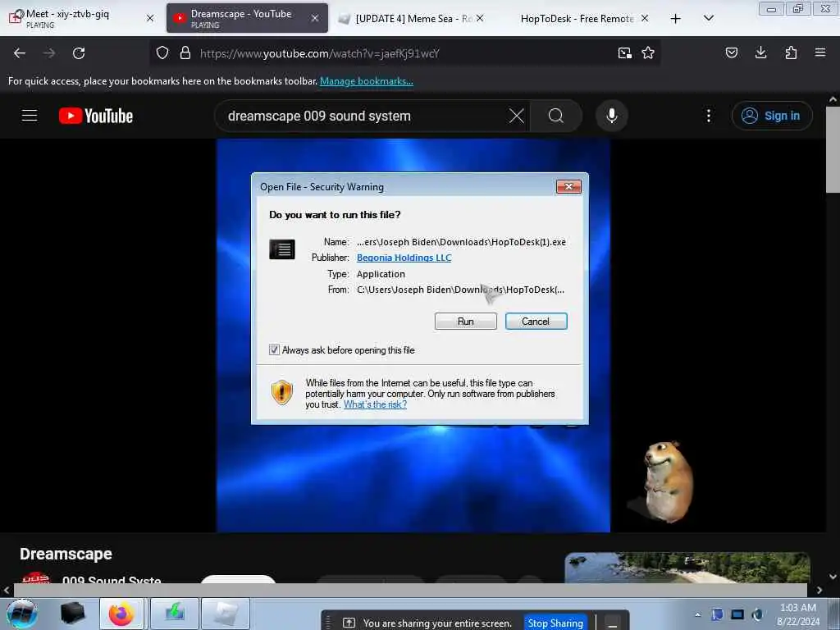Open What's the risk? link

click(375, 404)
